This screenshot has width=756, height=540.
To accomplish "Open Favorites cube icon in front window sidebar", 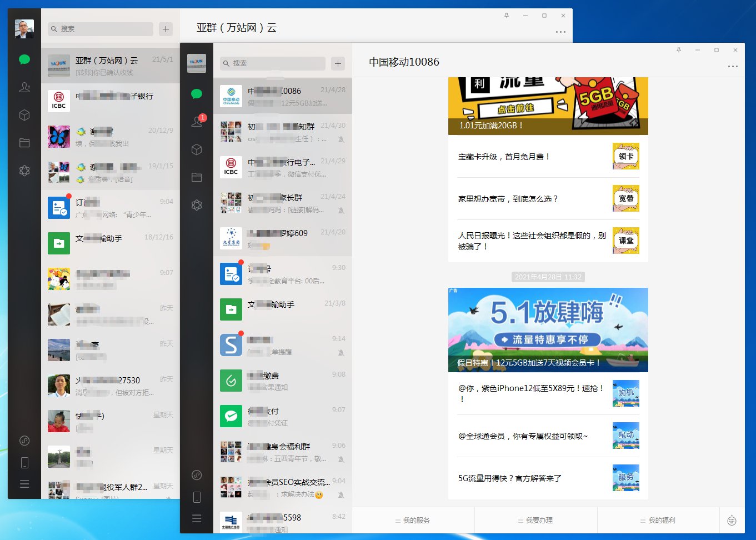I will 196,149.
